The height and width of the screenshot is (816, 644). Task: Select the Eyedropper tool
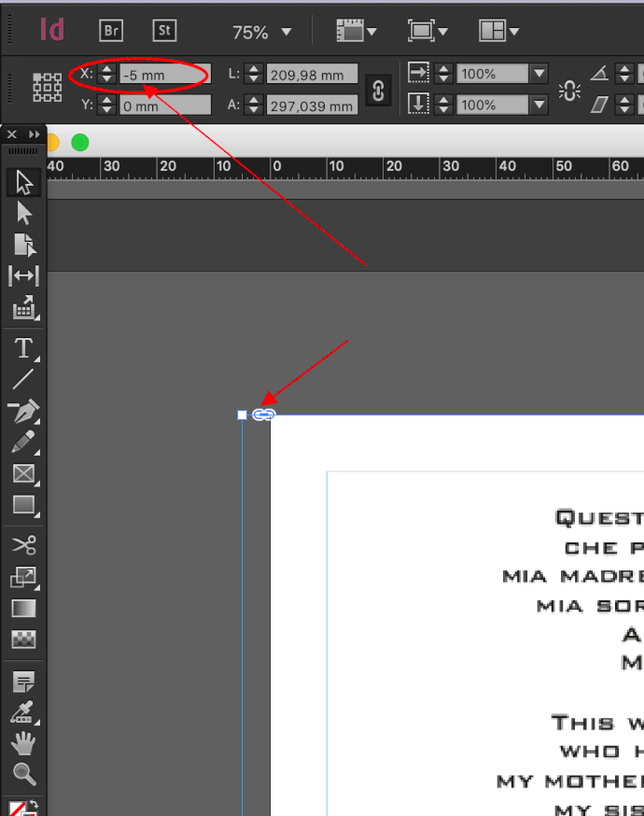pyautogui.click(x=24, y=712)
